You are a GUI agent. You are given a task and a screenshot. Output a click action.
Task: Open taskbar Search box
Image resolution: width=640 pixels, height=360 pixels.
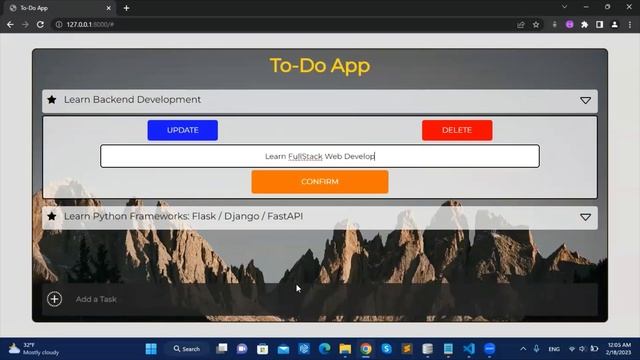[187, 349]
